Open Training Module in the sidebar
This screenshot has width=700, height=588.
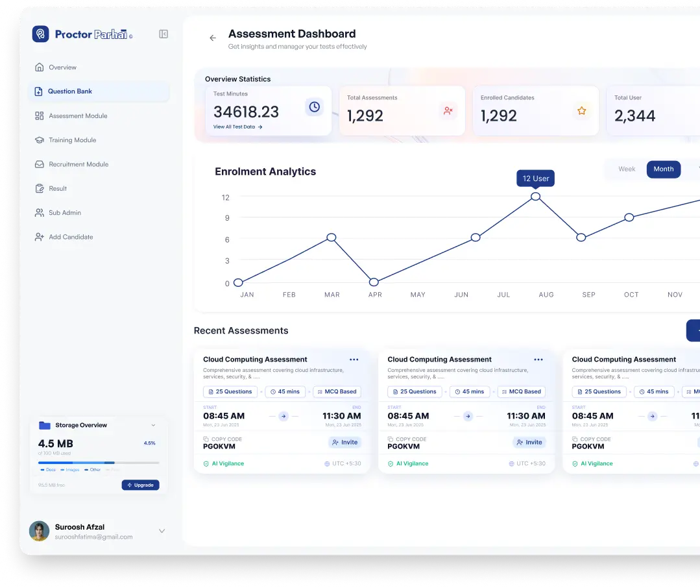pos(99,140)
